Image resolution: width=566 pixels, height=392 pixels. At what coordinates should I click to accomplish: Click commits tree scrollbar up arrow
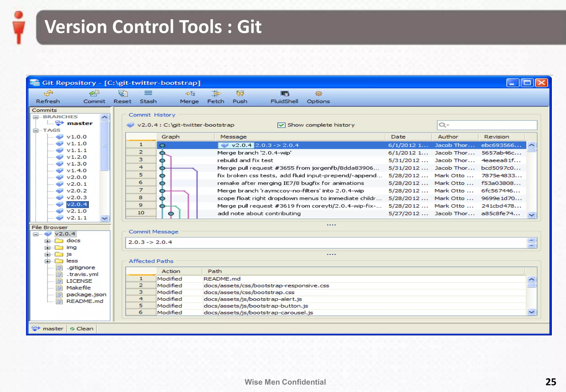point(104,117)
